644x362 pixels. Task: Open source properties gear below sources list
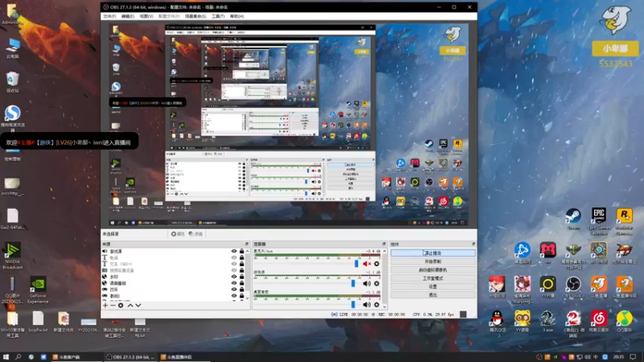tap(121, 306)
